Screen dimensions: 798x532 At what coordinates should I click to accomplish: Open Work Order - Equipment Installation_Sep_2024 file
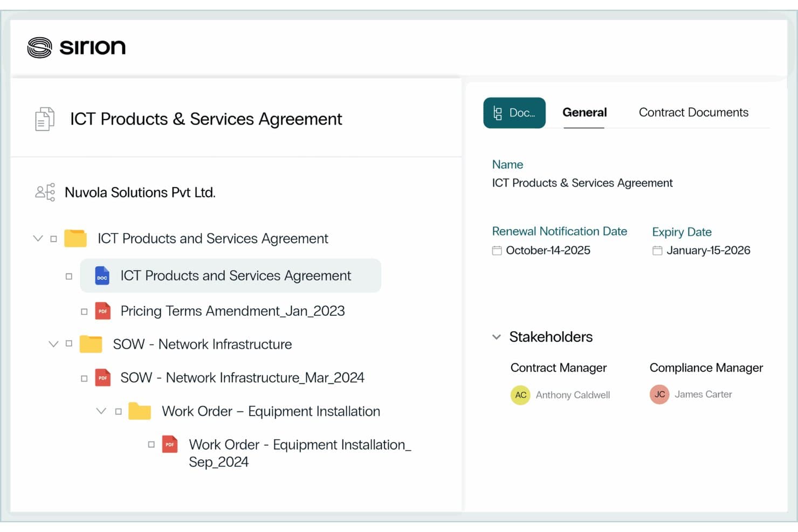pos(300,453)
